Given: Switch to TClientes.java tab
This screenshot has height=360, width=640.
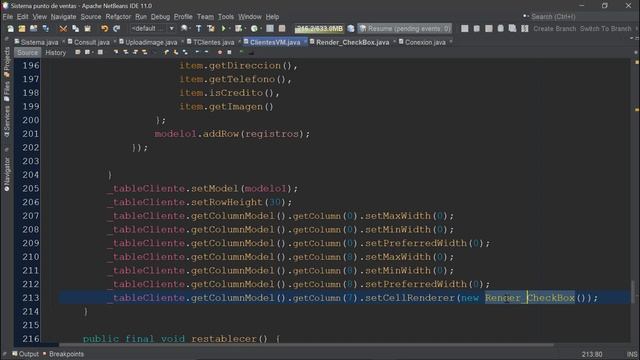Looking at the screenshot, I should 213,42.
